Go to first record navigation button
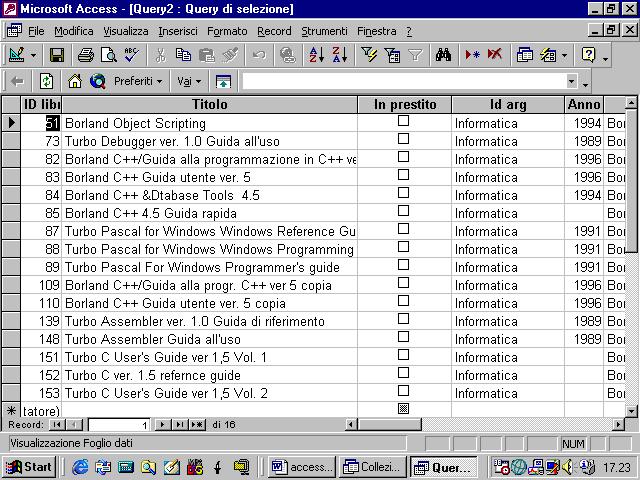The height and width of the screenshot is (480, 640). point(57,425)
